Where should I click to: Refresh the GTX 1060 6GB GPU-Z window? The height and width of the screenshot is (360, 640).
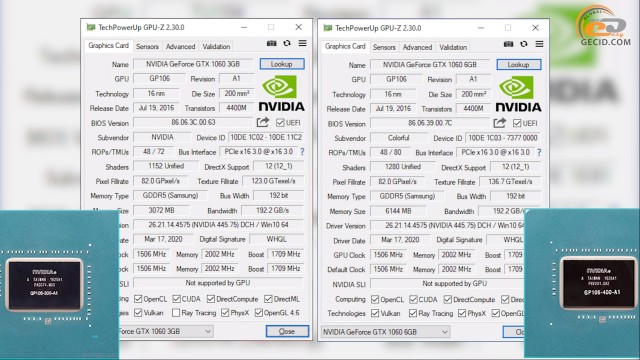click(524, 44)
